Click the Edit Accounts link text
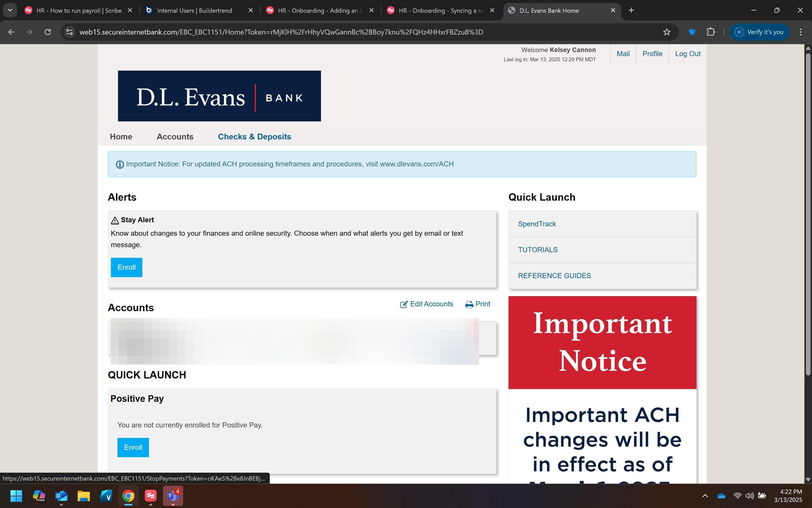The image size is (812, 508). 431,304
